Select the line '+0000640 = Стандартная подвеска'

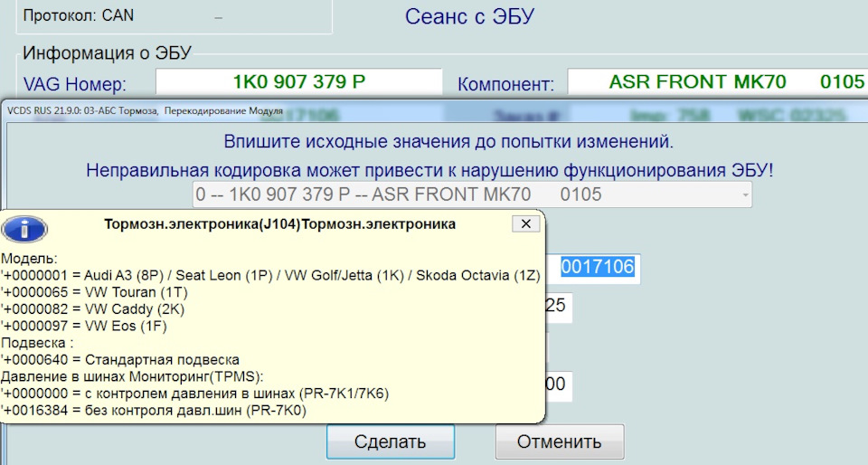pyautogui.click(x=120, y=360)
